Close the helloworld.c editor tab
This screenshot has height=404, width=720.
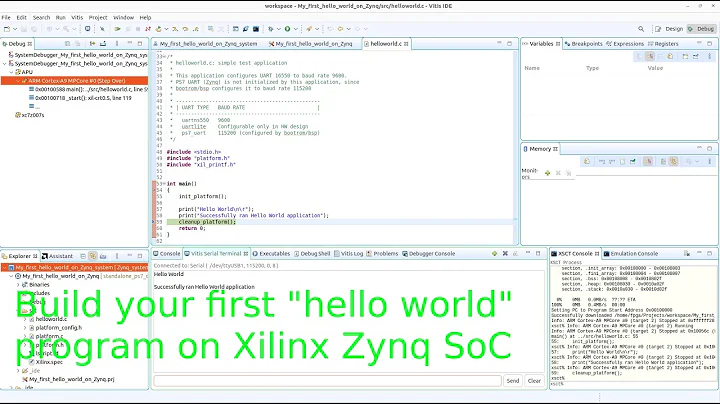406,44
